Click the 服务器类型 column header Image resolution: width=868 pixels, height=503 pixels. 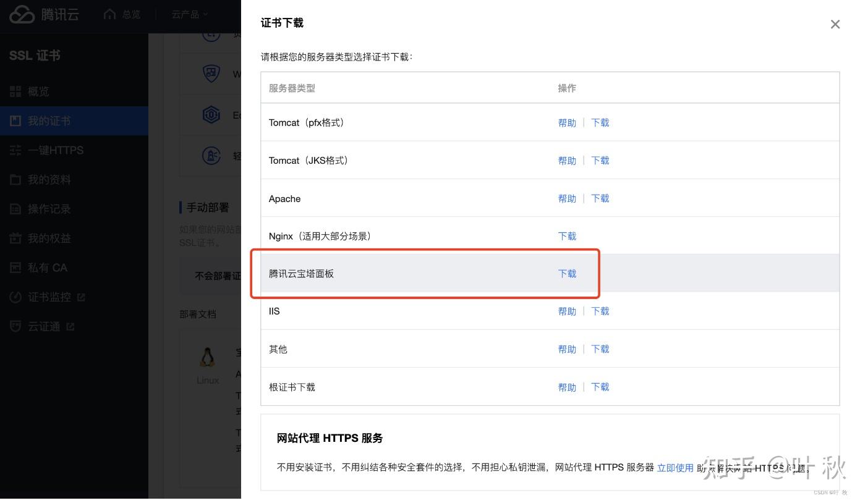(292, 88)
